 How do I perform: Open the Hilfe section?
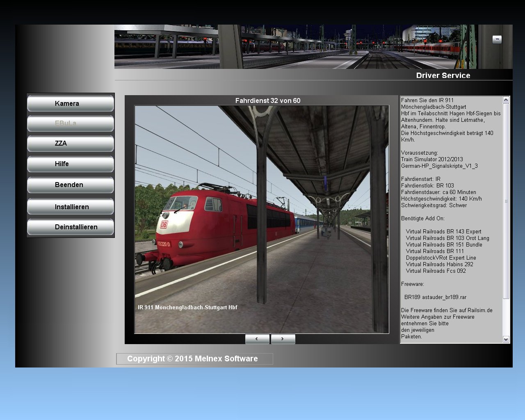(x=70, y=164)
